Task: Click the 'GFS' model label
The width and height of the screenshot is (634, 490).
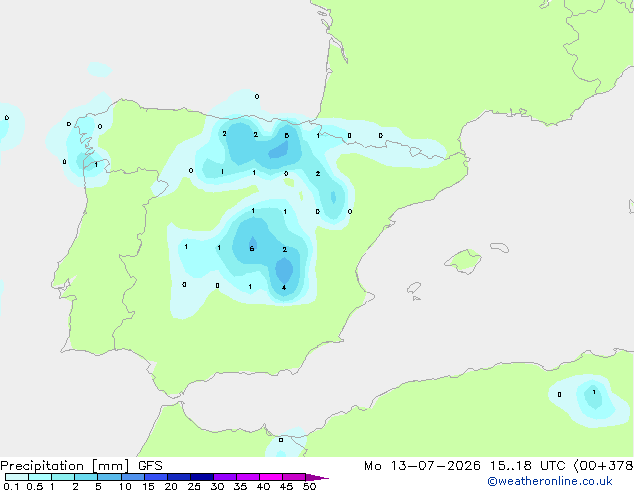Action: click(150, 466)
